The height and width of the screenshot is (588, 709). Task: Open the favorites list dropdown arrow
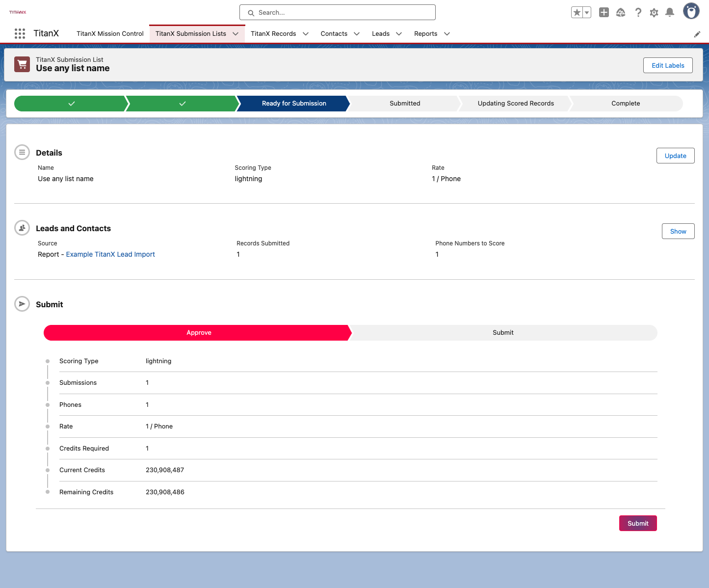click(x=587, y=12)
